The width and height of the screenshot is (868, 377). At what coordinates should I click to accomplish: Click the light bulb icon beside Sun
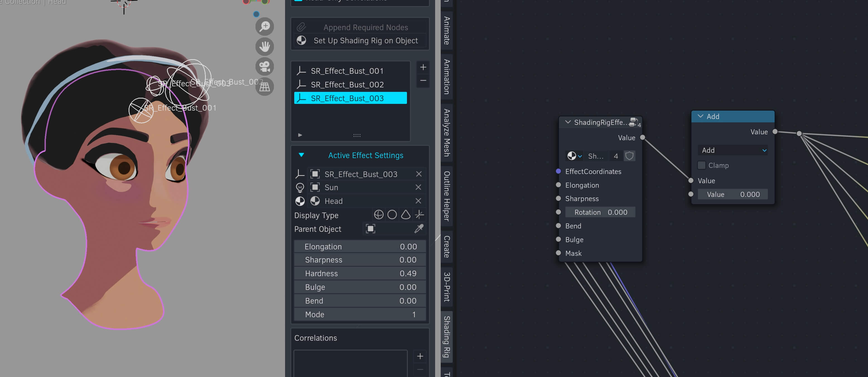(x=300, y=188)
